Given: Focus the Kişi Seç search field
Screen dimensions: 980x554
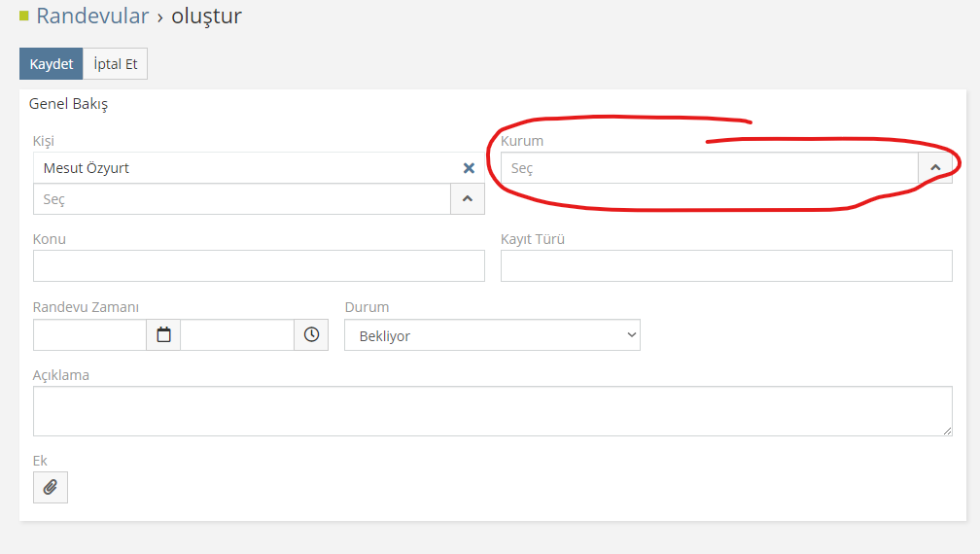Looking at the screenshot, I should coord(241,199).
